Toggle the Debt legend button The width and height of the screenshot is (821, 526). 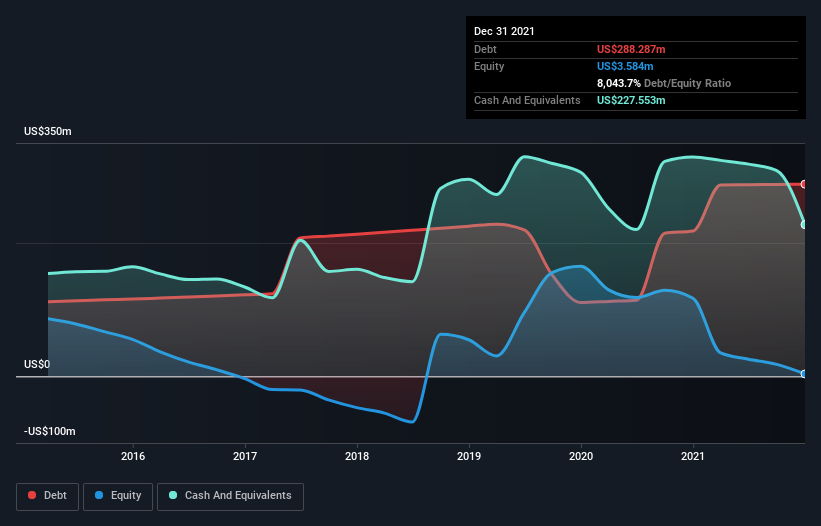[x=47, y=496]
